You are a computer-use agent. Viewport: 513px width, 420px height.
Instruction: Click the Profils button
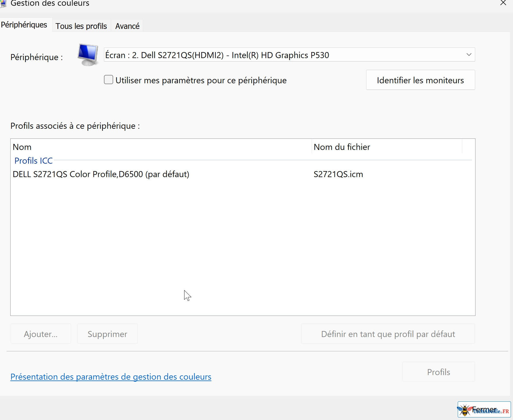pyautogui.click(x=439, y=372)
